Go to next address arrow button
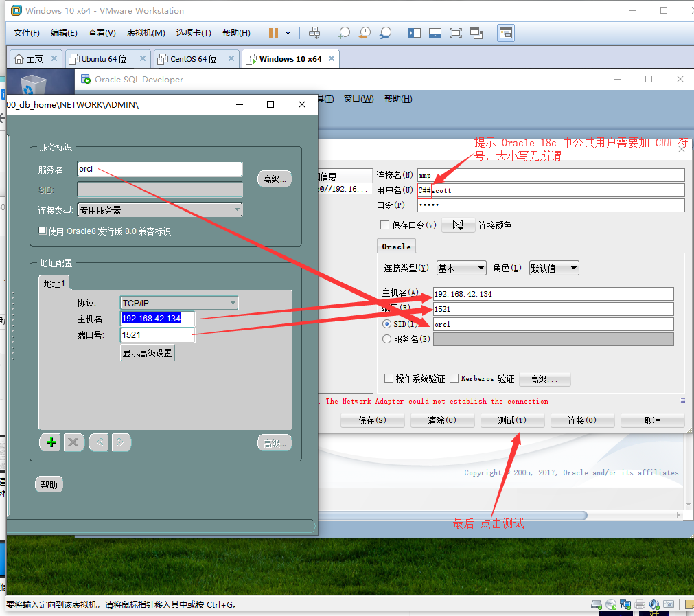 tap(121, 442)
